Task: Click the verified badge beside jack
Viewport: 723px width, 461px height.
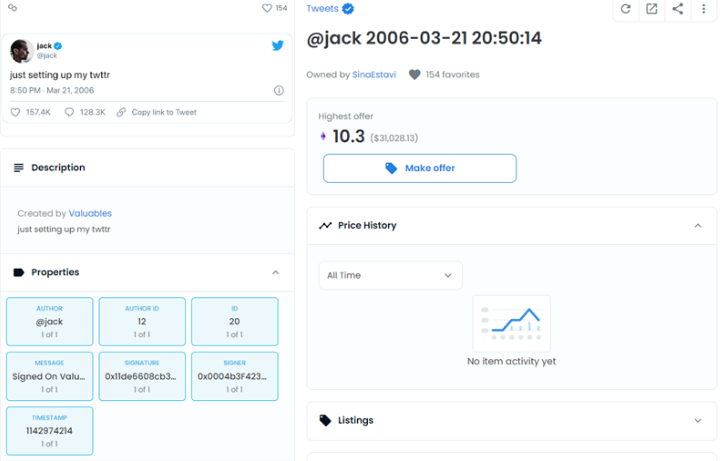Action: pos(58,46)
